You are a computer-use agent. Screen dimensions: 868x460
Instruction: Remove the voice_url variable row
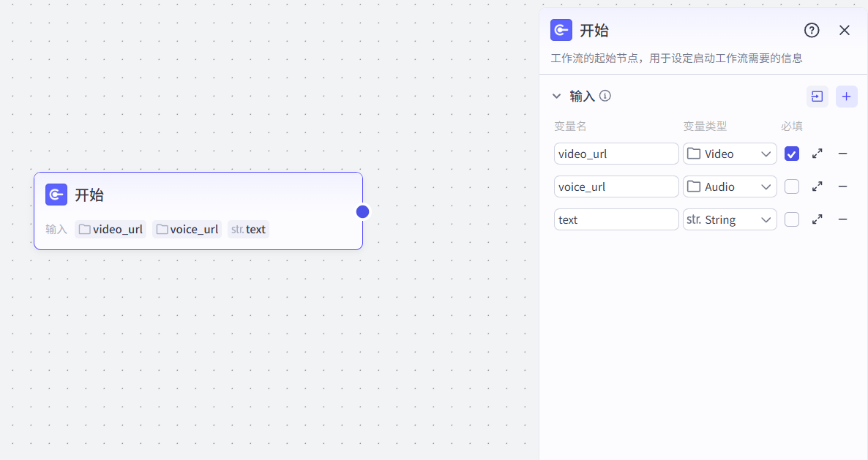(x=843, y=186)
